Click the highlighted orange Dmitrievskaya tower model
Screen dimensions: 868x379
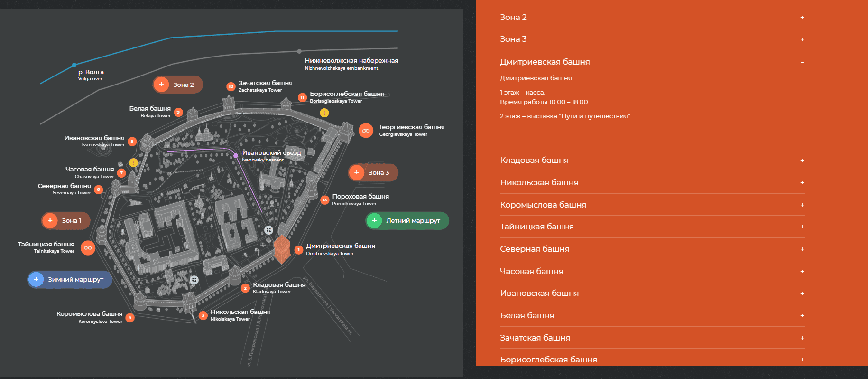tap(282, 248)
